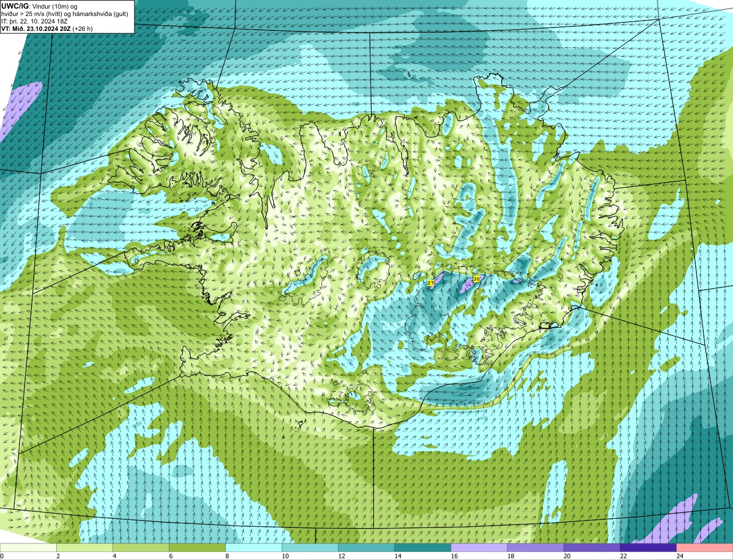This screenshot has height=560, width=733.
Task: Click the legend tick label '12'
Action: [x=341, y=556]
